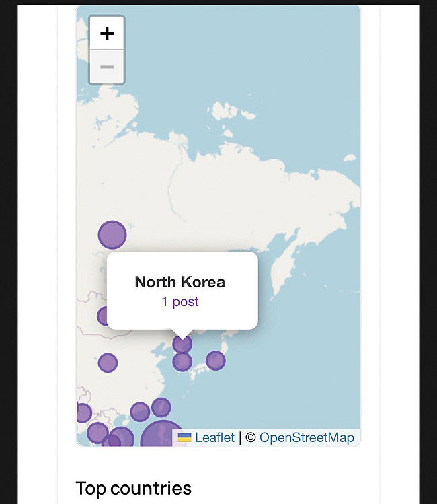Viewport: 437px width, 504px height.
Task: Click the small tip pointer of the popup
Action: 182,334
